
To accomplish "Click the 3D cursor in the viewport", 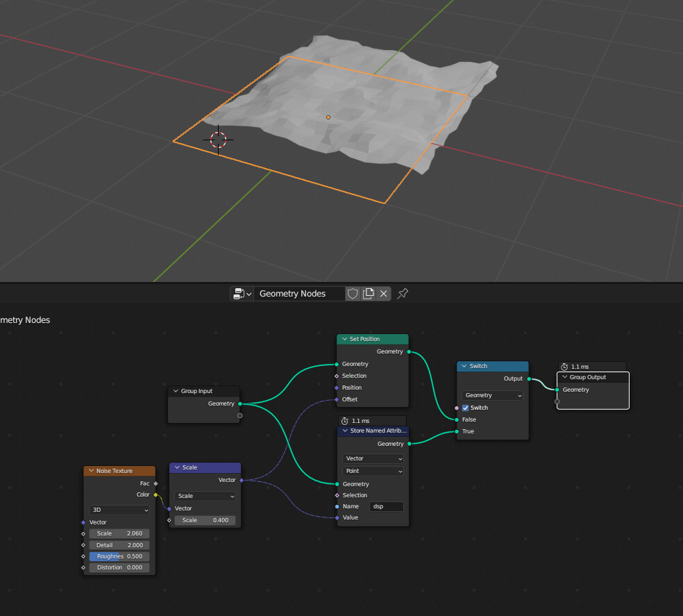I will 218,140.
